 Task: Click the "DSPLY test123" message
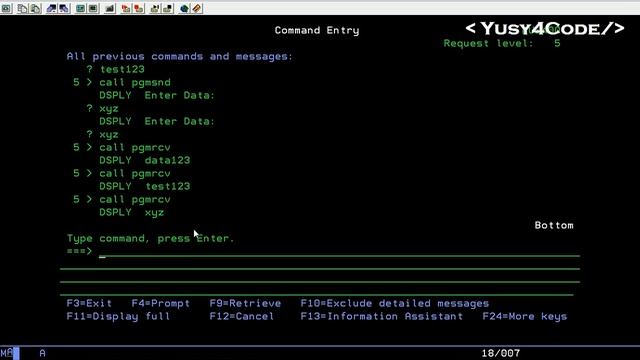click(144, 187)
